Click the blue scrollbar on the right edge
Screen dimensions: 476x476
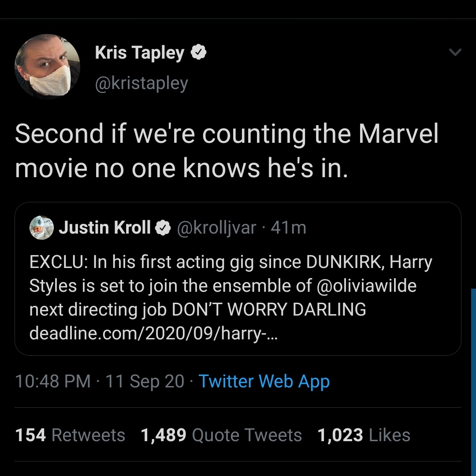473,379
